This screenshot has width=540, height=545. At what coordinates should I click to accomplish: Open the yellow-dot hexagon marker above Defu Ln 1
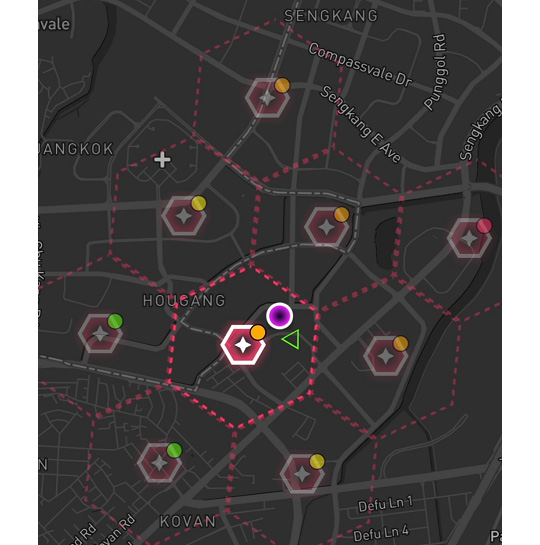coord(302,474)
